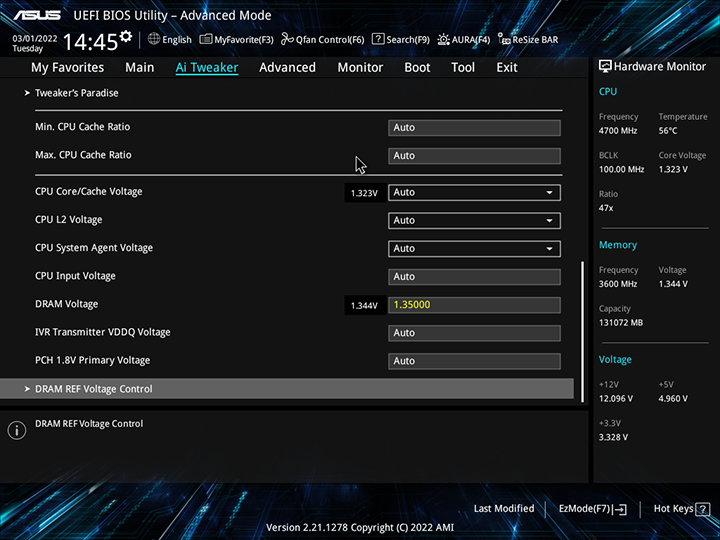Expand DRAM REF Voltage Control submenu
Viewport: 720px width, 540px height.
coord(94,389)
